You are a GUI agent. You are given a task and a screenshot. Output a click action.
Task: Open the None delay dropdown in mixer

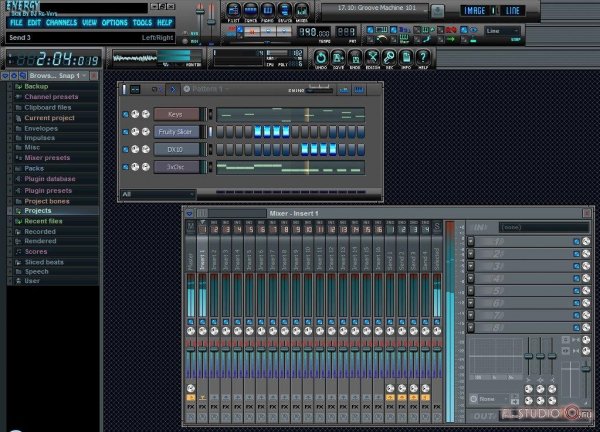(x=492, y=399)
